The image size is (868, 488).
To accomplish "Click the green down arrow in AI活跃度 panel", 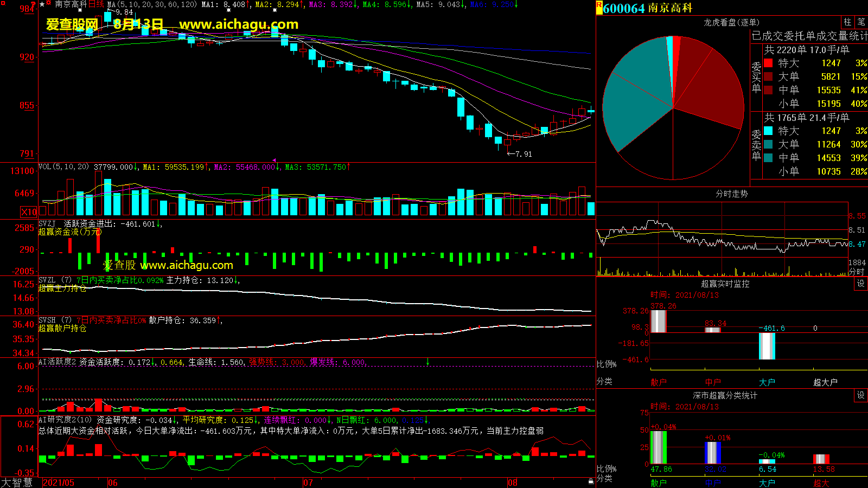I will pos(427,362).
